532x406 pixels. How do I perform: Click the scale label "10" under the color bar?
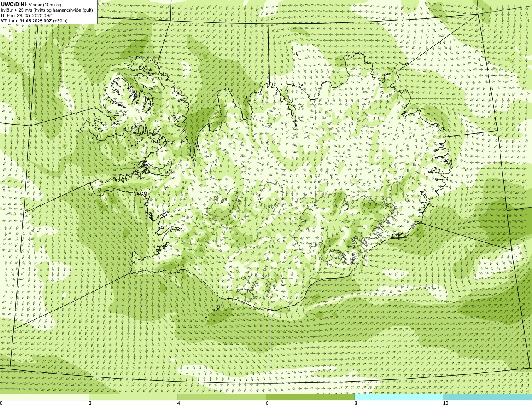(x=446, y=403)
